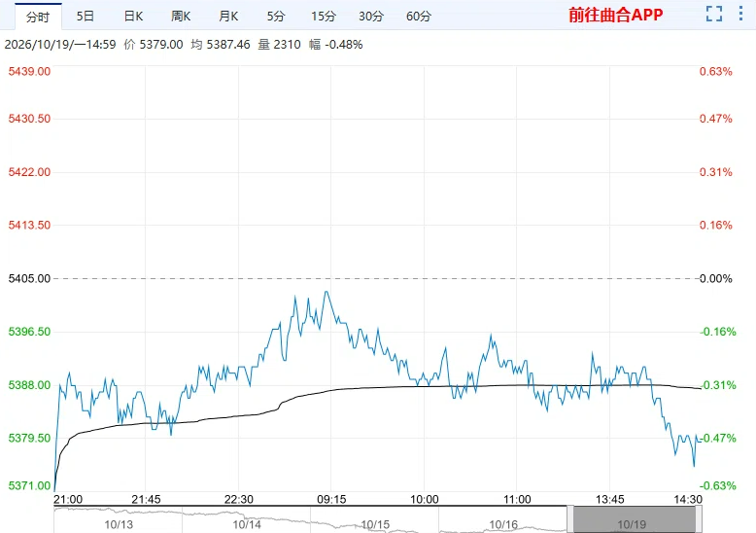Click the 幅 -0.48% change readout
The height and width of the screenshot is (533, 756).
coord(335,45)
